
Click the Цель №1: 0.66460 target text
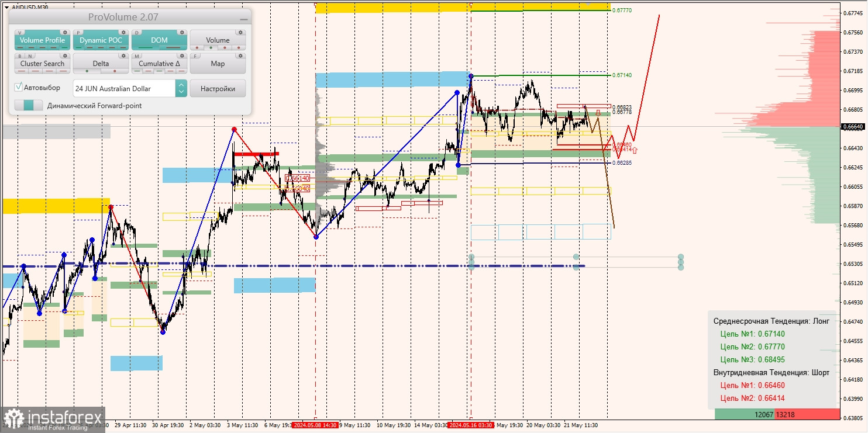pos(752,386)
